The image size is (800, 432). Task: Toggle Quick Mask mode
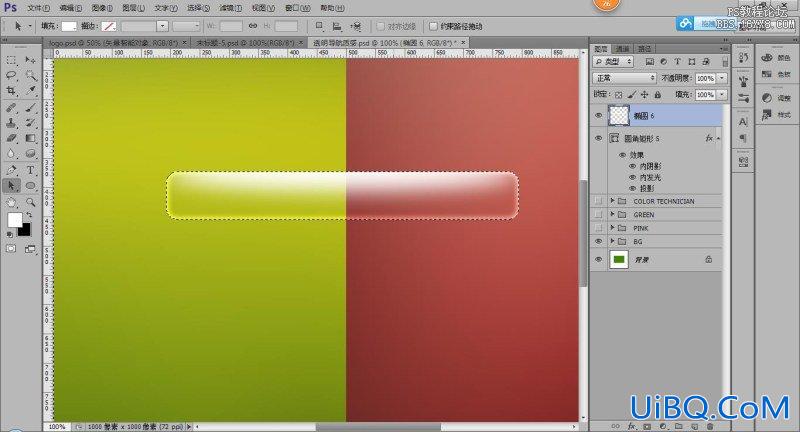(x=11, y=249)
